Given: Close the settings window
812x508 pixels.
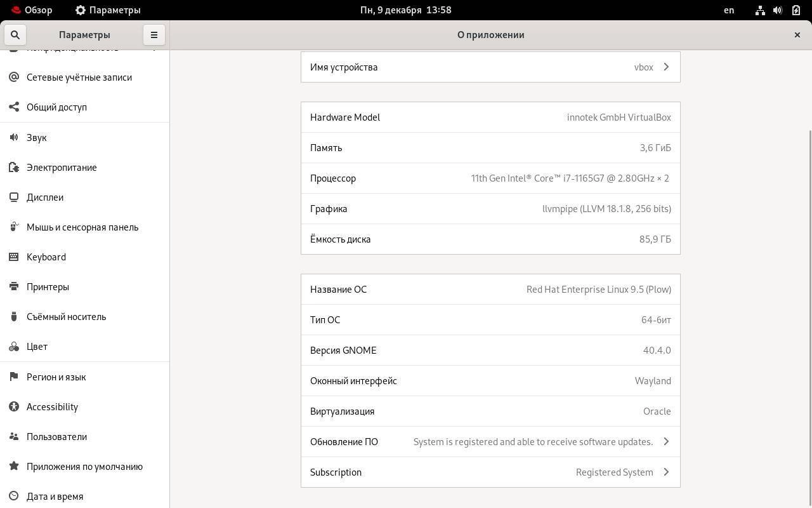Looking at the screenshot, I should pyautogui.click(x=797, y=35).
